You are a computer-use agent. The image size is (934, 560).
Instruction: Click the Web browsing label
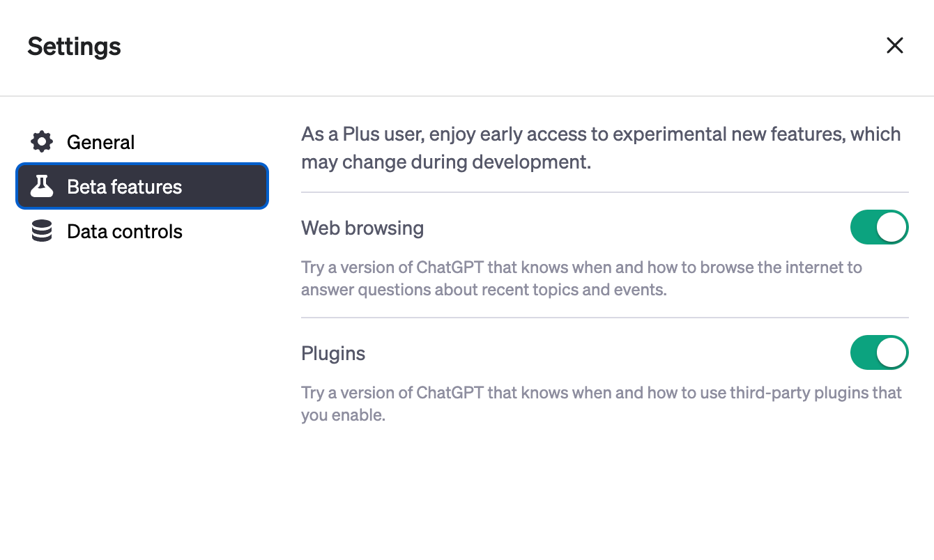(362, 228)
